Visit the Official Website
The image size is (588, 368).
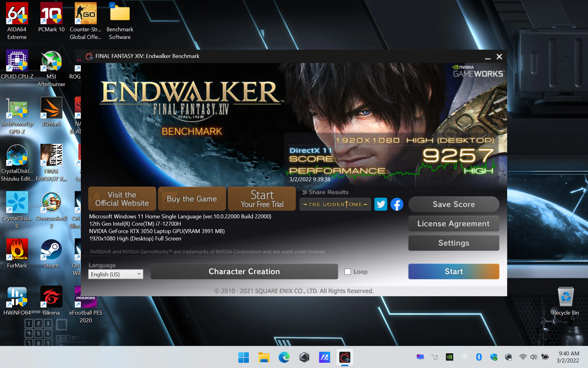pos(122,199)
